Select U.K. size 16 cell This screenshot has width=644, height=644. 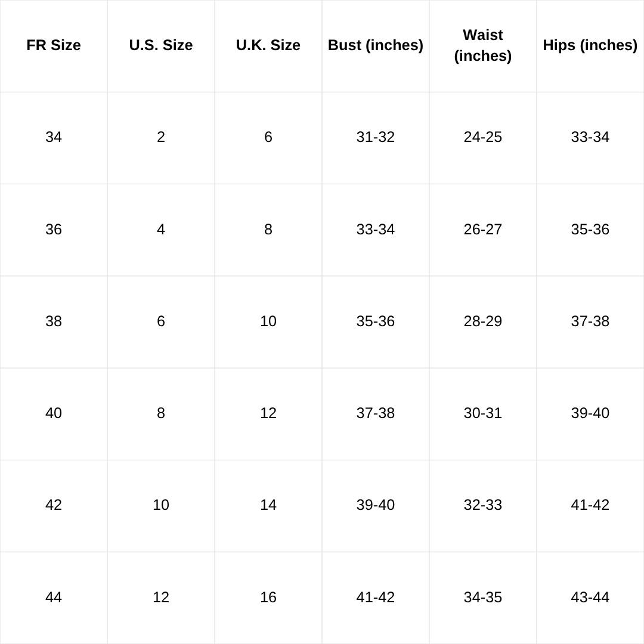pyautogui.click(x=268, y=597)
